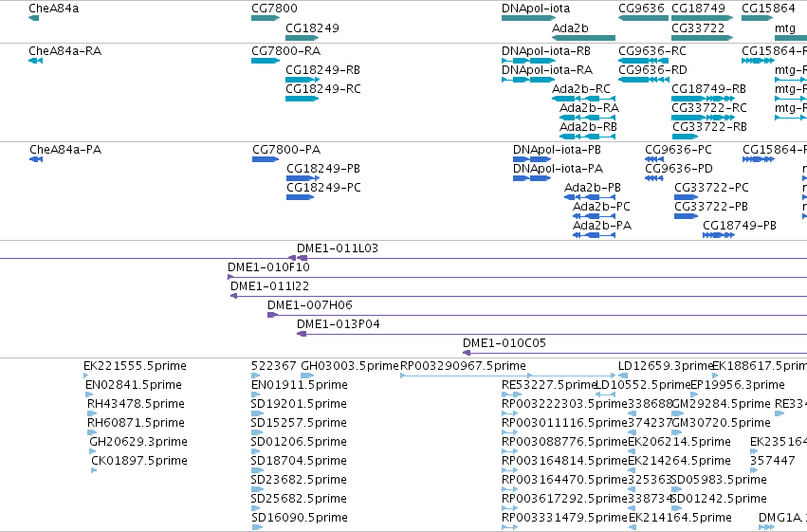Image resolution: width=807 pixels, height=532 pixels.
Task: Click EST RP003290967.5prime
Action: point(463,366)
